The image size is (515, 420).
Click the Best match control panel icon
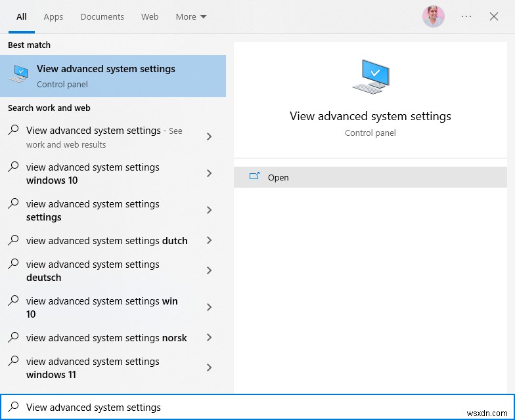[x=18, y=73]
